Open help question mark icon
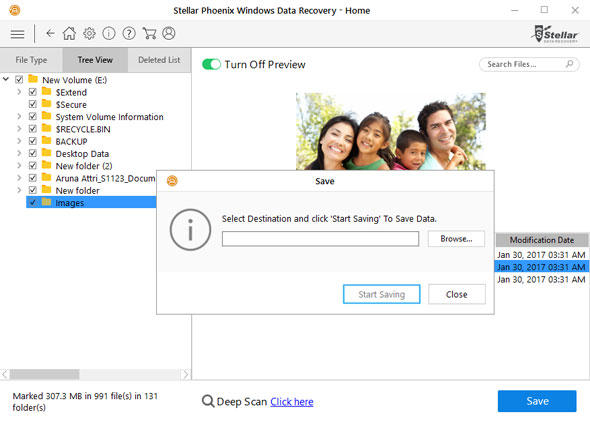Viewport: 590px width, 421px height. (129, 33)
